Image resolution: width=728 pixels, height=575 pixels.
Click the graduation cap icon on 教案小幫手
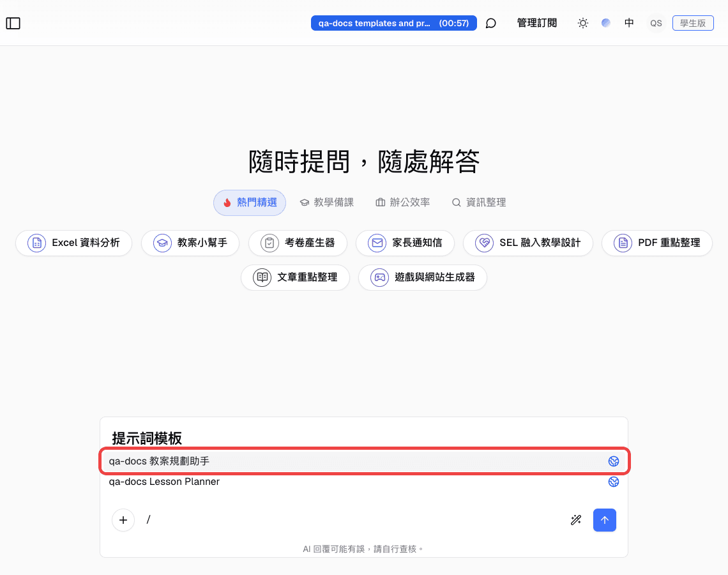162,243
